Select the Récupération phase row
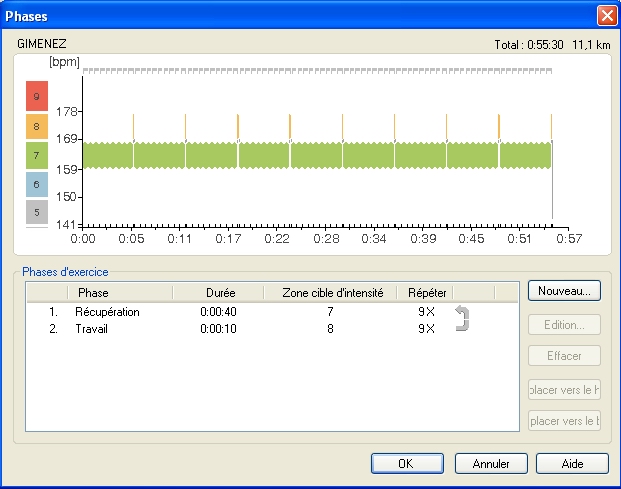The width and height of the screenshot is (621, 489). point(107,312)
